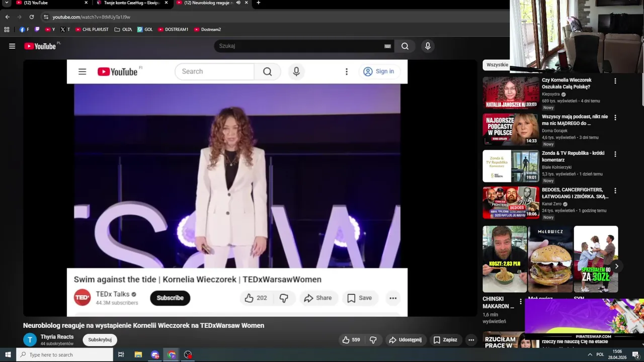Open the Twitch bookmark
This screenshot has height=362, width=644.
click(x=37, y=30)
